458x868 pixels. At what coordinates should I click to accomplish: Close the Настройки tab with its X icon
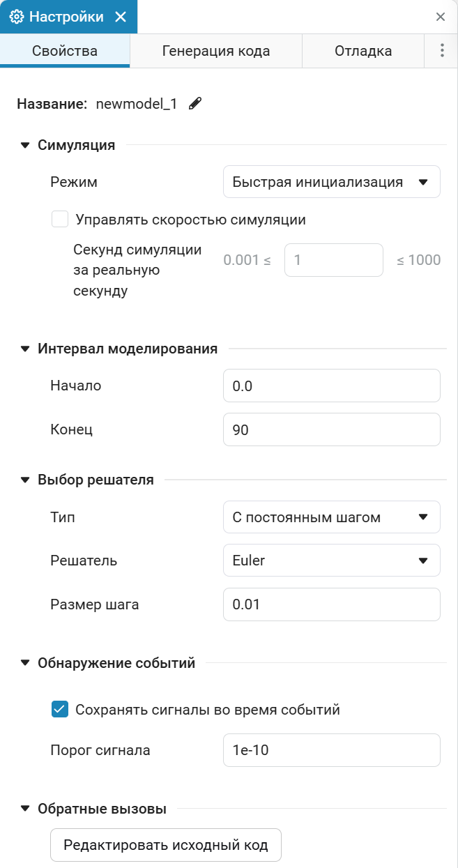click(121, 17)
